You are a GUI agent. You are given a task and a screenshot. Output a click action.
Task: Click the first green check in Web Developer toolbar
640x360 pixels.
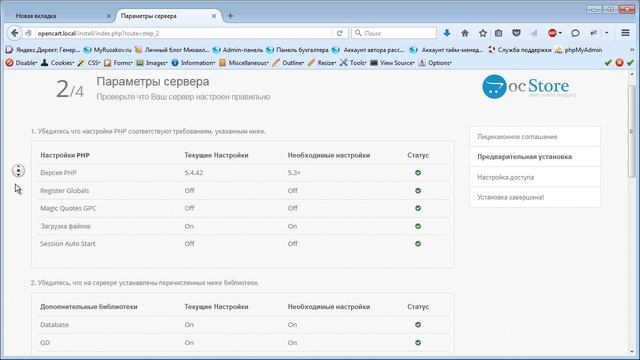coord(608,63)
